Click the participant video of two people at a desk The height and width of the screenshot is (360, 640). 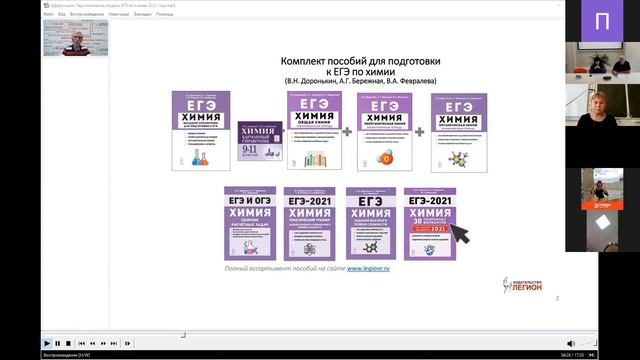click(602, 63)
